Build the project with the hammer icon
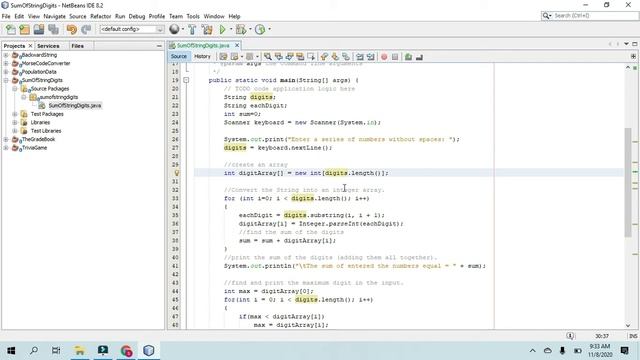640x360 pixels. (x=192, y=29)
